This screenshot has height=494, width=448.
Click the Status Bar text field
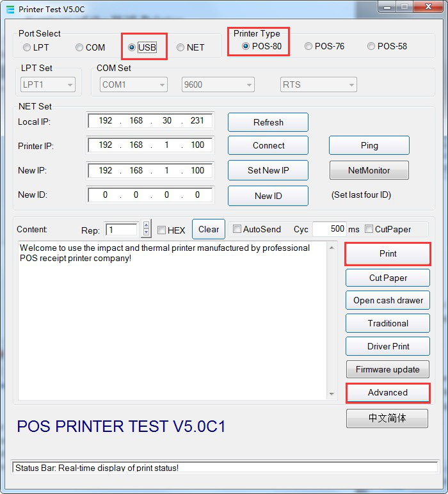(225, 468)
